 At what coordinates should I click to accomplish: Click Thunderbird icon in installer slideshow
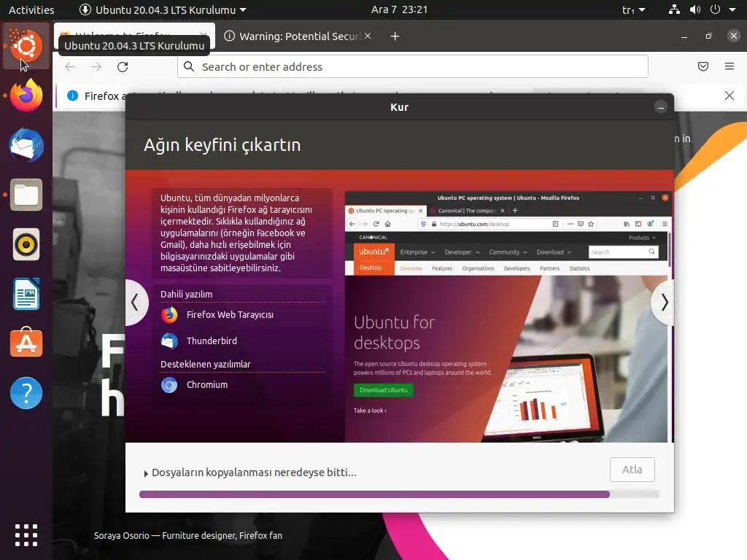pos(169,341)
